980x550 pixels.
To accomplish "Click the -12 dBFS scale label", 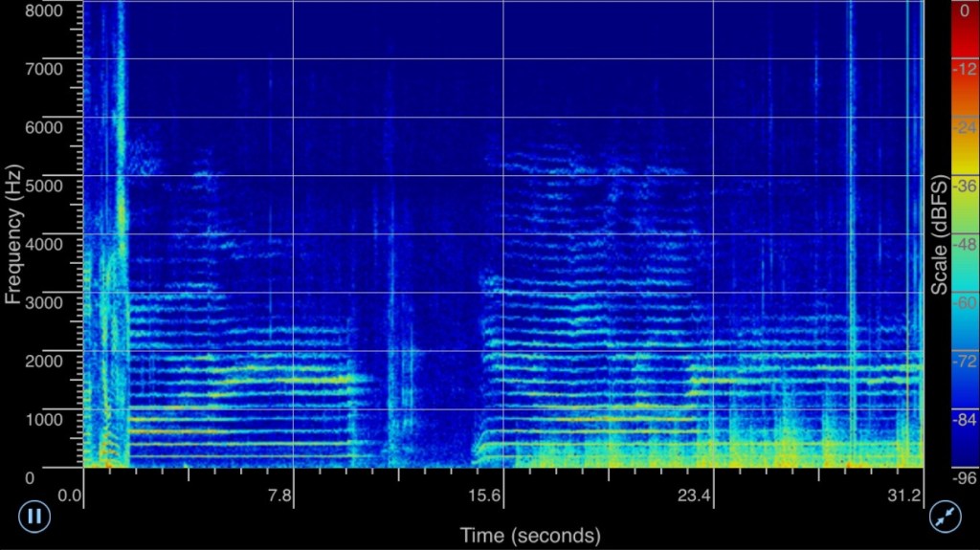I will coord(965,69).
